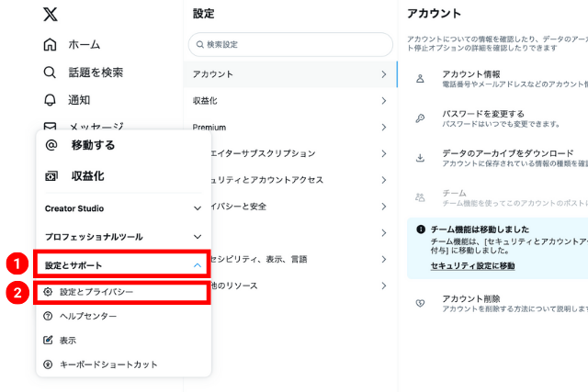
Task: Select 表示 menu entry
Action: (123, 340)
